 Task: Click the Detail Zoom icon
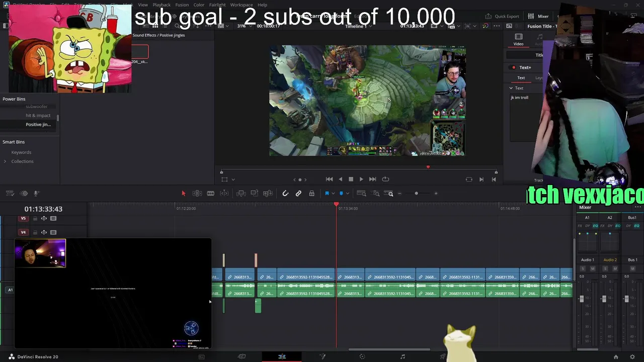376,194
